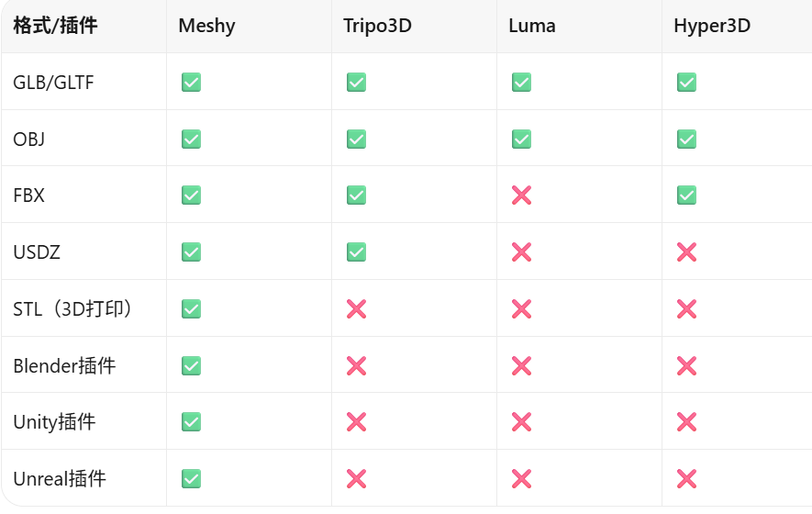
Task: Click Luma Blender插件 red cross
Action: [521, 366]
